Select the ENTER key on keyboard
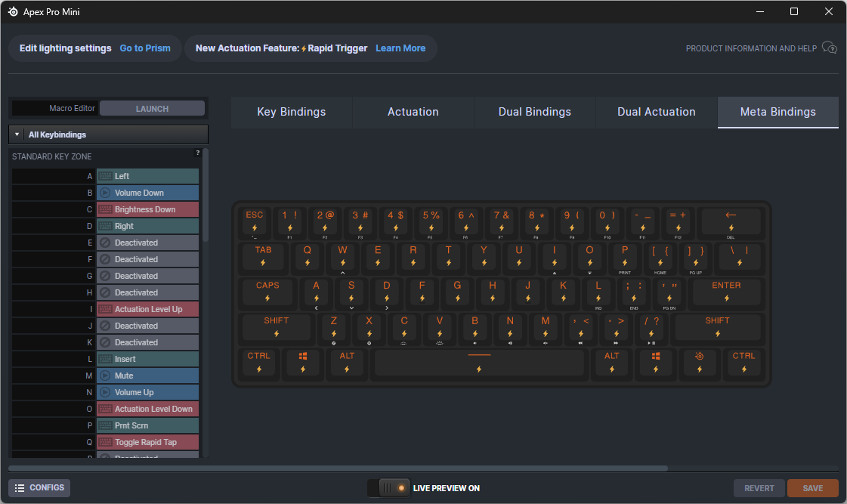847x504 pixels. point(727,292)
